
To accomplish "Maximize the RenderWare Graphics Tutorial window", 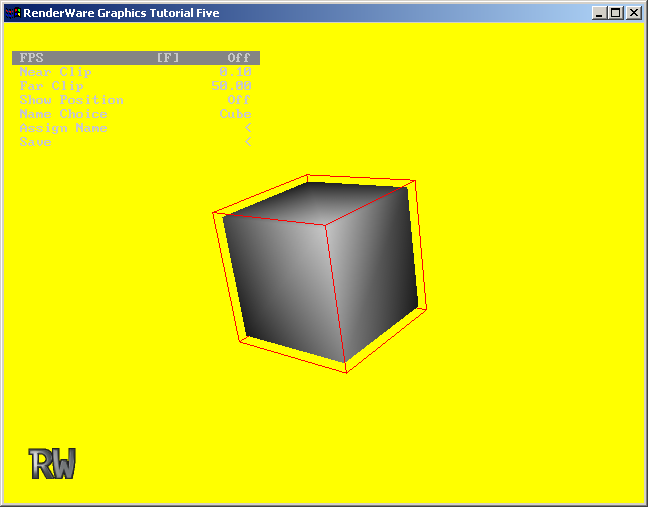I will coord(615,13).
